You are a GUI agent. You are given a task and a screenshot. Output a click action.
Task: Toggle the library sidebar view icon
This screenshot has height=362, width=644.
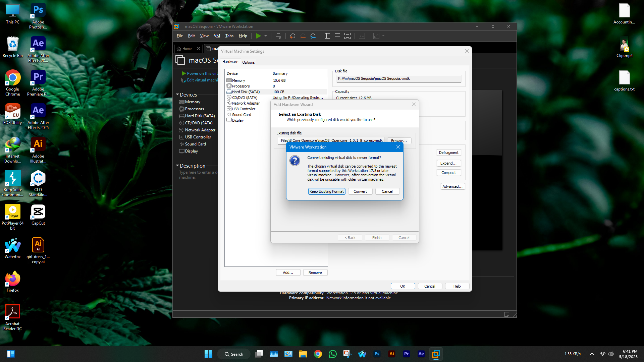[327, 36]
